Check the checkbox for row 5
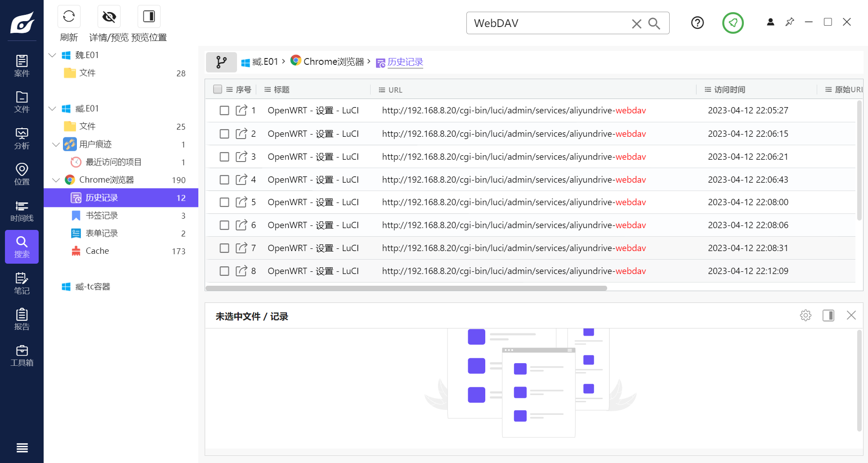This screenshot has height=463, width=868. coord(224,202)
